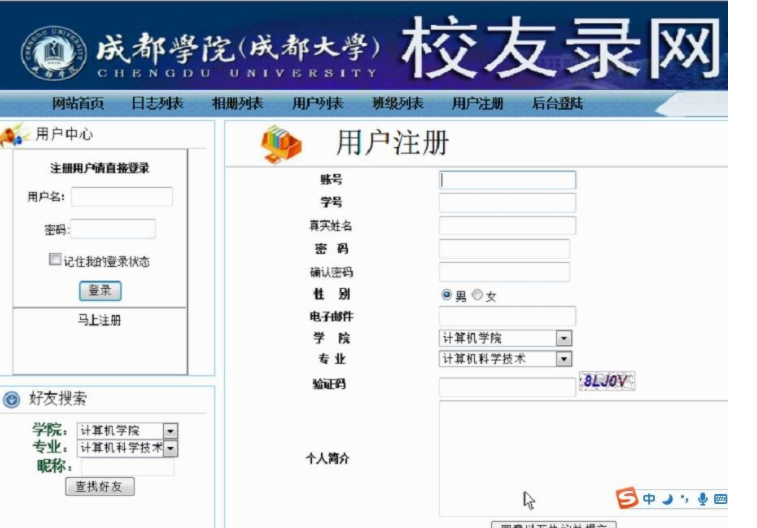Focus the 账号 registration input field
The image size is (757, 528).
coord(507,180)
